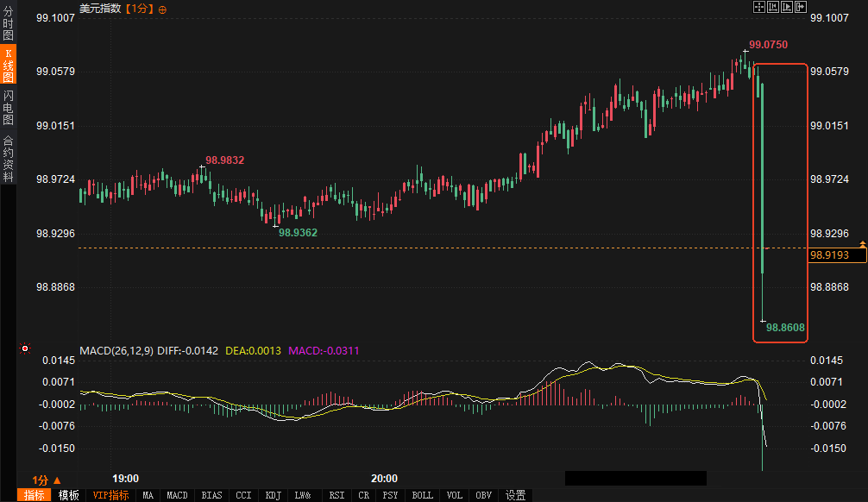Open the 合约资料 sidebar tab
The width and height of the screenshot is (868, 502).
click(9, 159)
